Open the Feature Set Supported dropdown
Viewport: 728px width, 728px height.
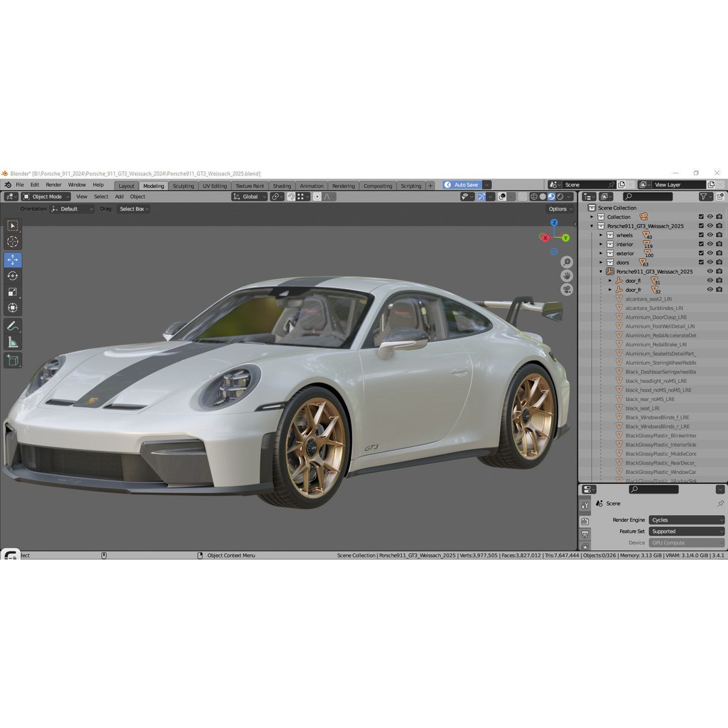(686, 532)
